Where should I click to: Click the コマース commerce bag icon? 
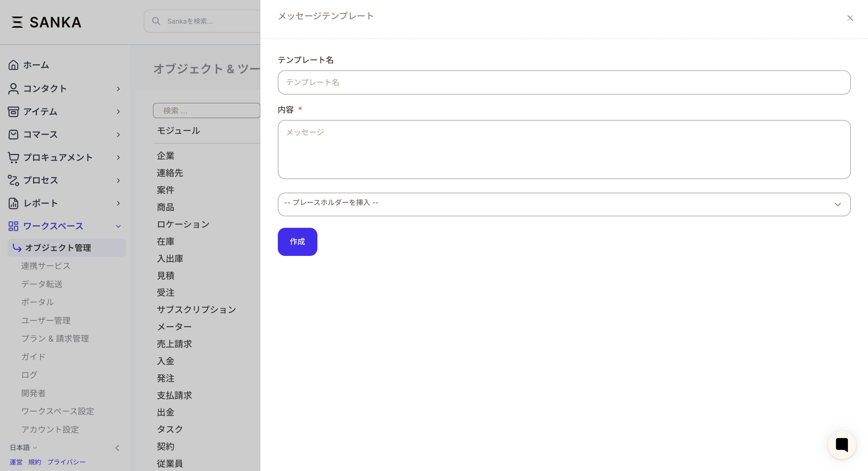coord(14,134)
